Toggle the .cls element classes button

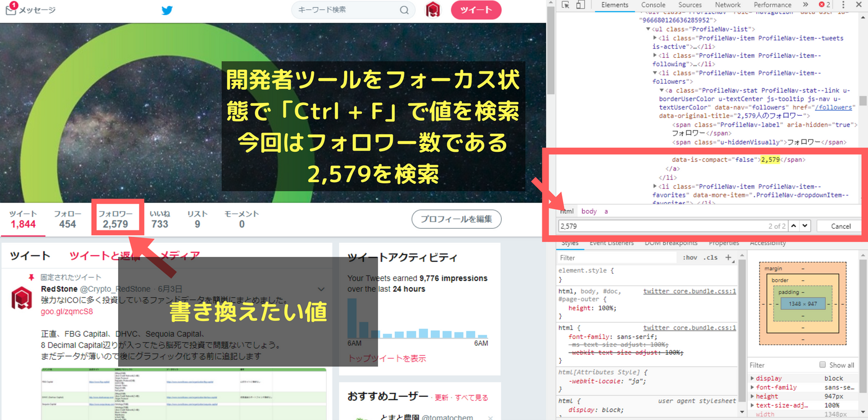point(711,258)
